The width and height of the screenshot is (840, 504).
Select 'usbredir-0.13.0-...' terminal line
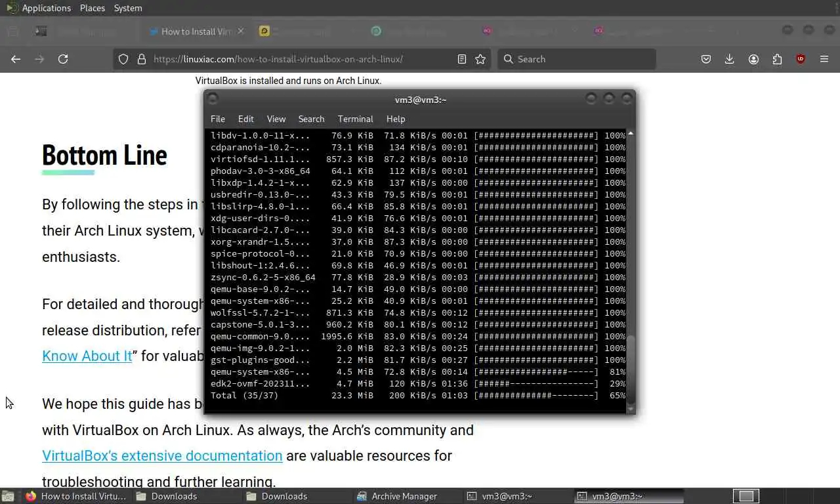tap(417, 195)
